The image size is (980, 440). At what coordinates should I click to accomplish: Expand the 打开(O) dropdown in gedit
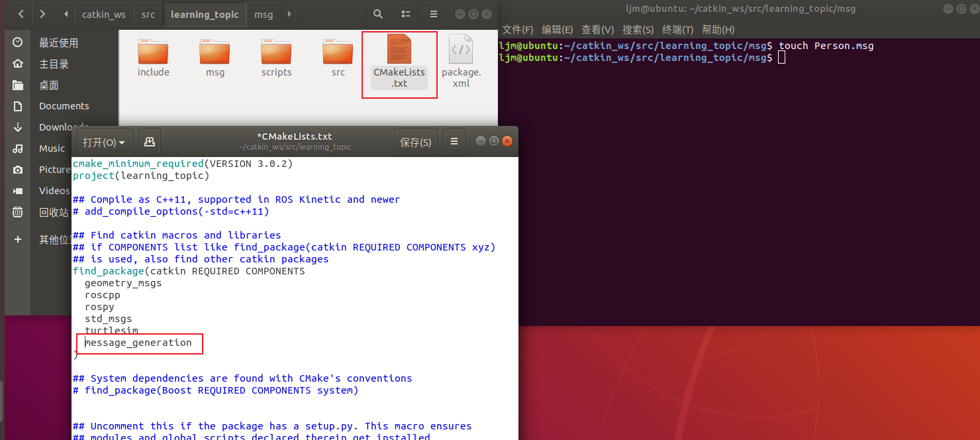(105, 142)
